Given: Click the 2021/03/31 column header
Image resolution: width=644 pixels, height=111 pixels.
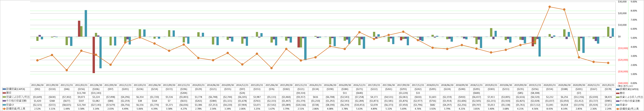Looking at the screenshot, I should tap(608, 85).
